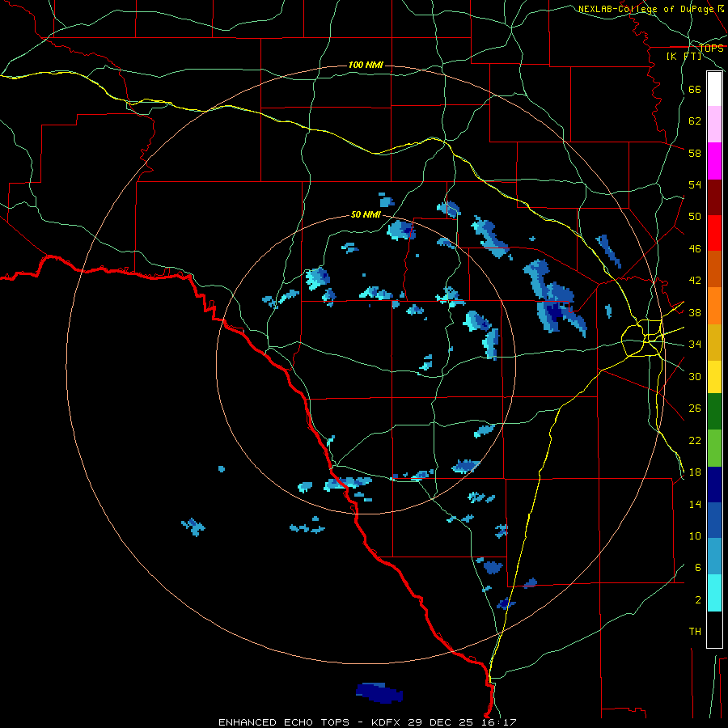Image resolution: width=728 pixels, height=728 pixels.
Task: Click the '29 DEC 25' date in caption
Action: tap(441, 722)
